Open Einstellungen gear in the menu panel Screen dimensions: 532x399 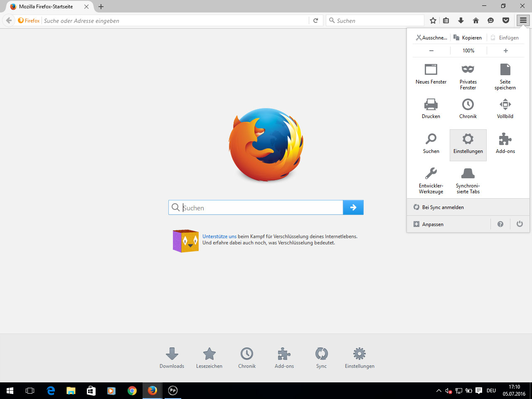tap(468, 145)
